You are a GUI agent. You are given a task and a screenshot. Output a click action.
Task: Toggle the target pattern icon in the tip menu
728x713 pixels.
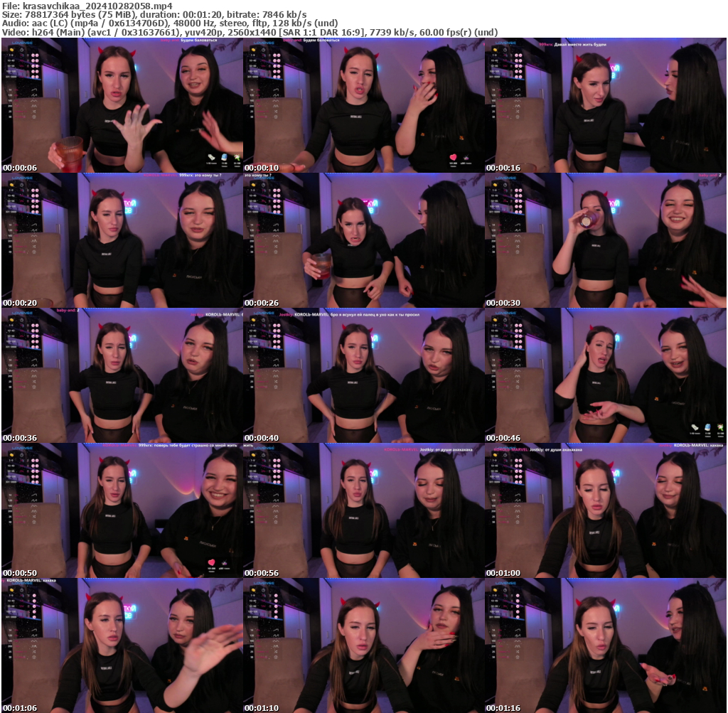[x=33, y=116]
